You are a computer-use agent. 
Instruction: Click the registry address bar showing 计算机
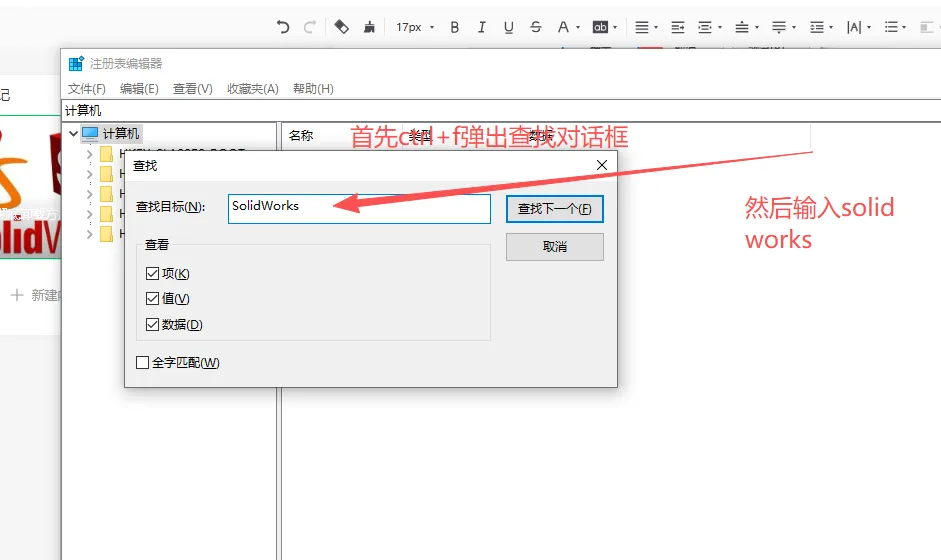[501, 110]
